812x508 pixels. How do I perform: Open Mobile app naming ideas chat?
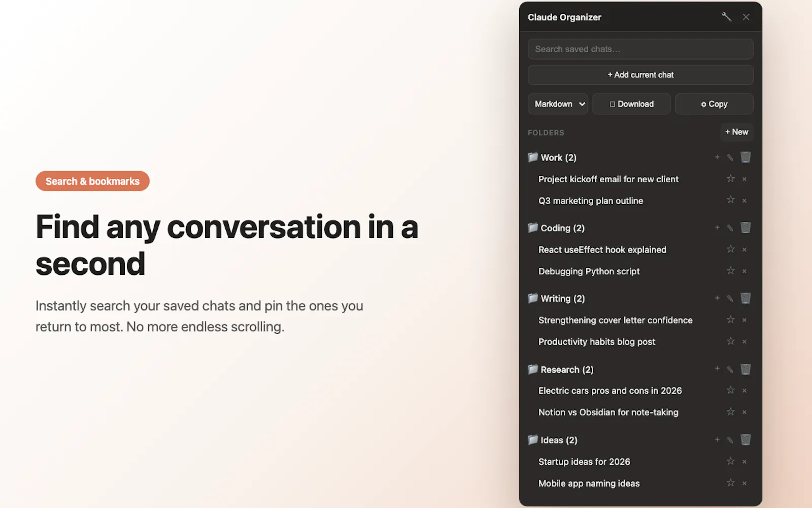589,484
